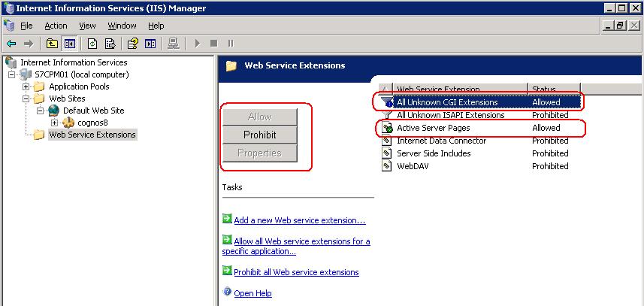Viewport: 644px width, 306px height.
Task: Toggle Show/Hide Console Tree toolbar icon
Action: (x=69, y=43)
